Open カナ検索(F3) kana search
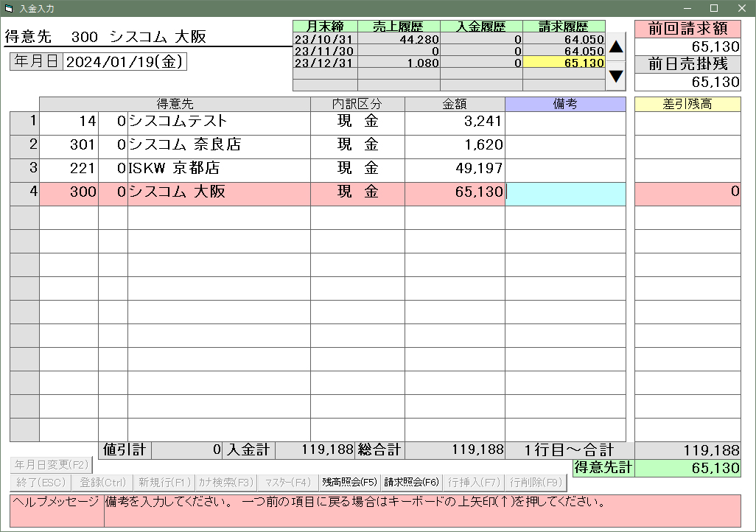The height and width of the screenshot is (532, 756). click(226, 483)
